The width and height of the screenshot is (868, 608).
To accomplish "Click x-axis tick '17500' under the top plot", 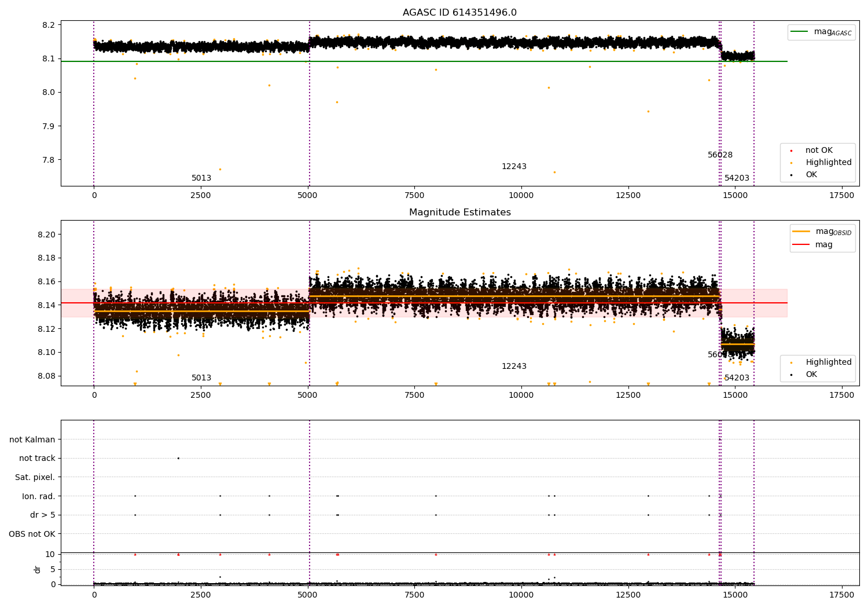I will 841,196.
